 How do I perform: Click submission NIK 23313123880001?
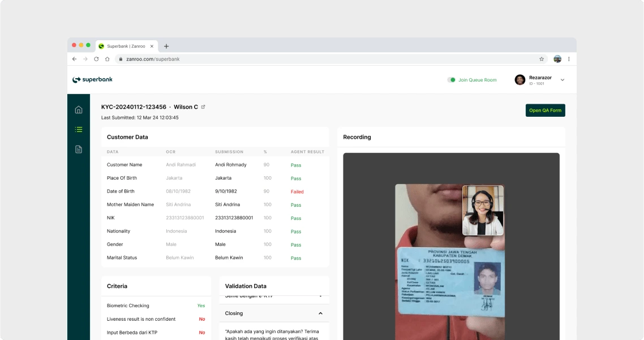point(234,218)
